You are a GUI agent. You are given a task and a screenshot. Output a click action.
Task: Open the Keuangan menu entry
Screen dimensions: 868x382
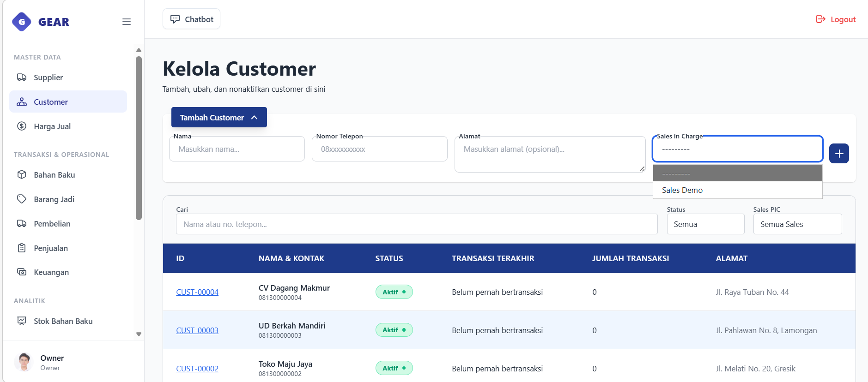68,272
